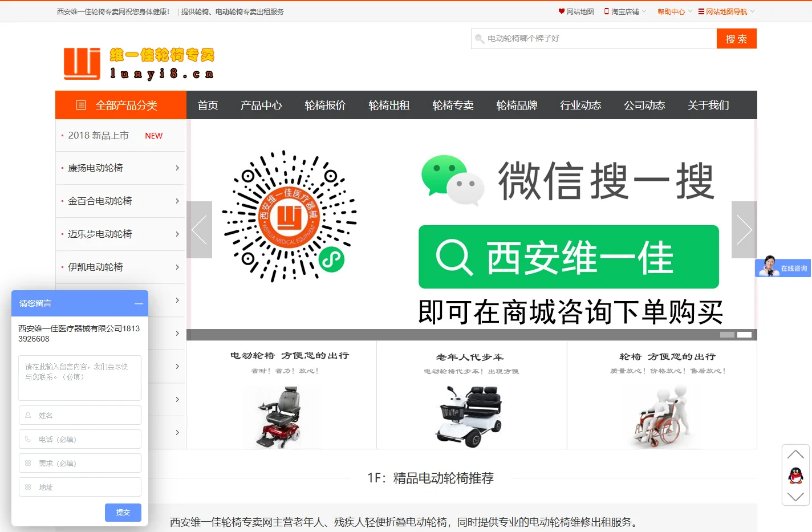Screen dimensions: 812x532
Task: Open 行业动态 nav item
Action: coord(580,105)
